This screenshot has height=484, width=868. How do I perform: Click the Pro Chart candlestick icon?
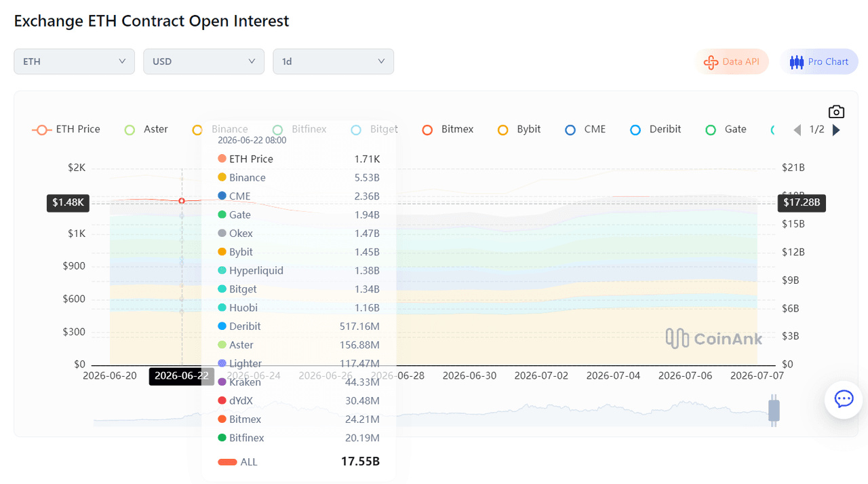pyautogui.click(x=796, y=62)
